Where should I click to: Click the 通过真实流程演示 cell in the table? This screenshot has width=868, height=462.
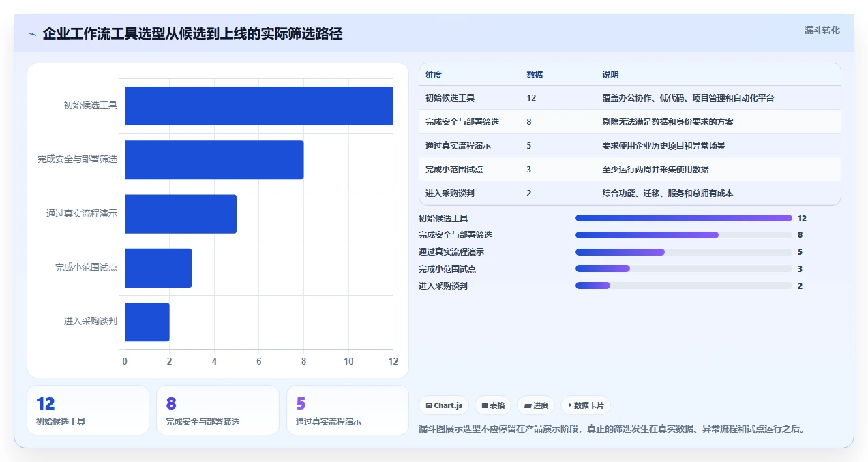(458, 146)
